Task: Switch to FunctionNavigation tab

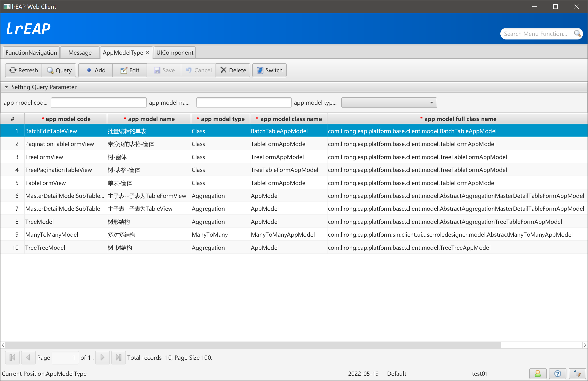Action: (x=31, y=52)
